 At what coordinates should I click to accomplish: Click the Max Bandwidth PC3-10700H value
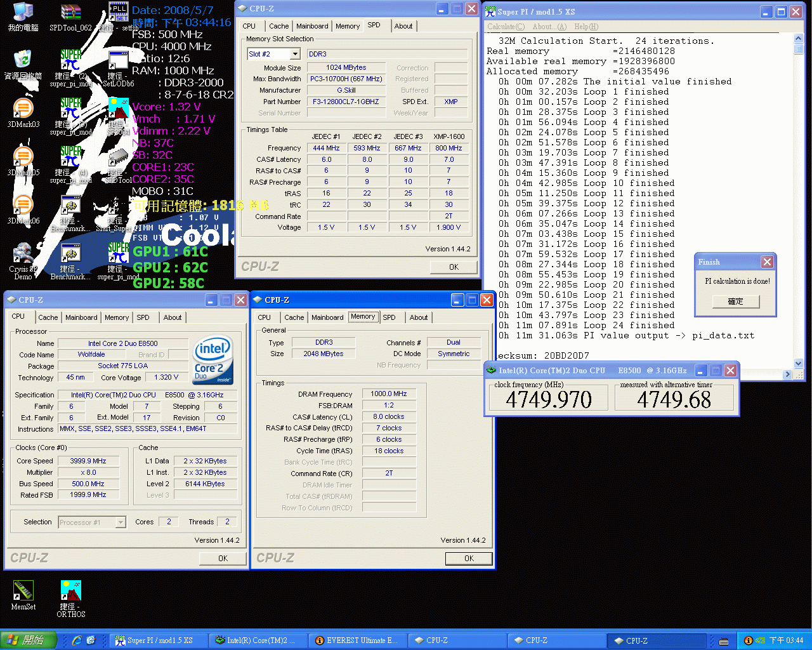pyautogui.click(x=346, y=79)
